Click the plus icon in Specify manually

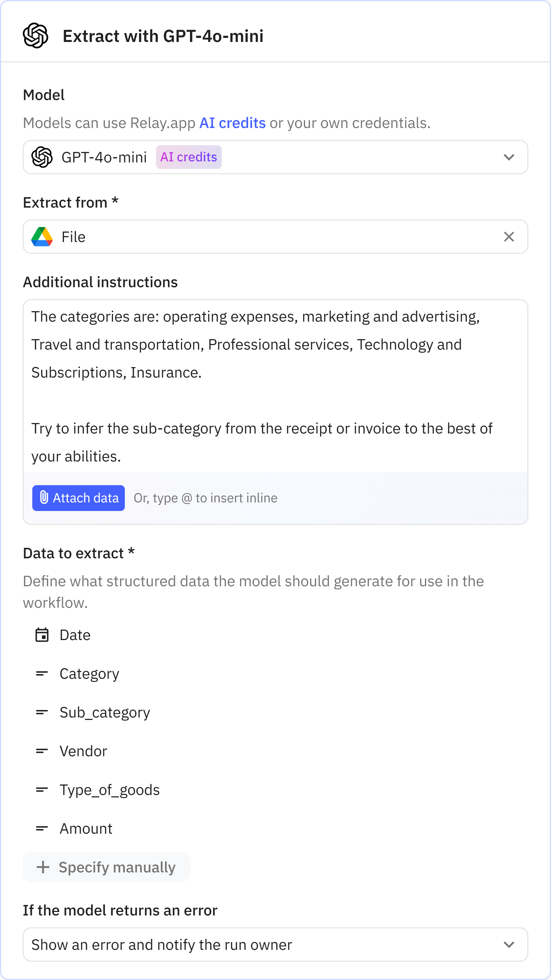[x=43, y=867]
